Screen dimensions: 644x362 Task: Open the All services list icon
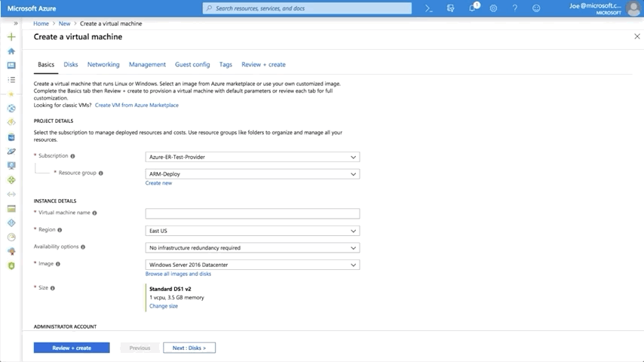(11, 80)
